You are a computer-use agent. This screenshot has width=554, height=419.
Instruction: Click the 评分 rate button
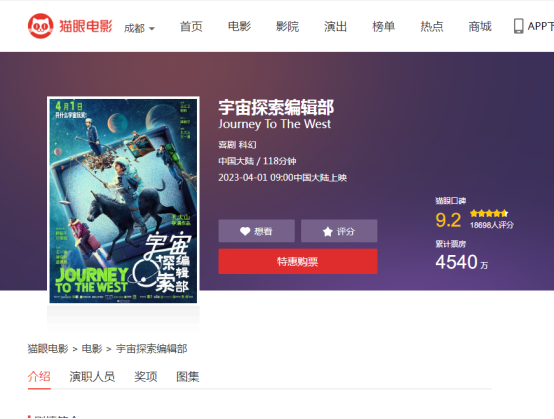[x=339, y=231]
